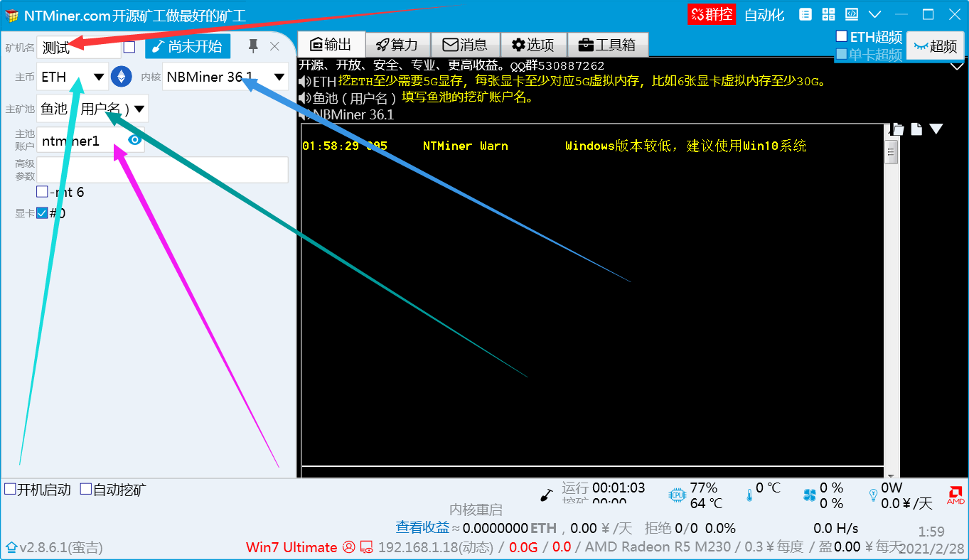The image size is (969, 560).
Task: Open the 主币 ETH coin dropdown
Action: (73, 77)
